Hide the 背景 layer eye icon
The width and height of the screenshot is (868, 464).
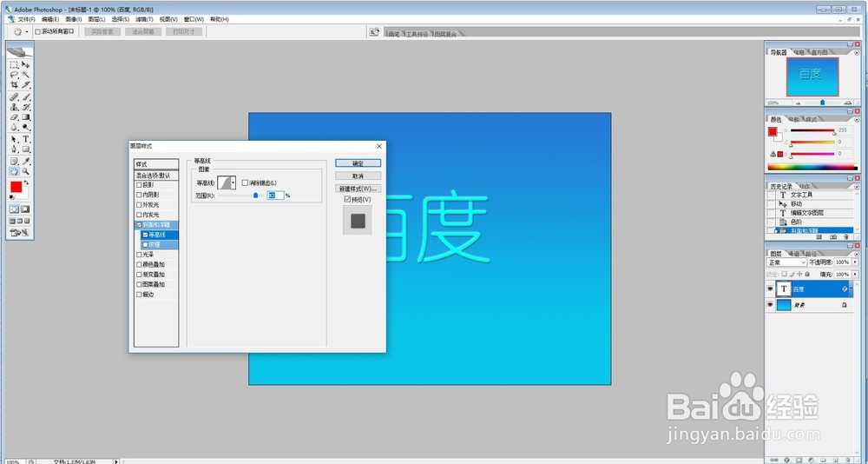tap(769, 305)
